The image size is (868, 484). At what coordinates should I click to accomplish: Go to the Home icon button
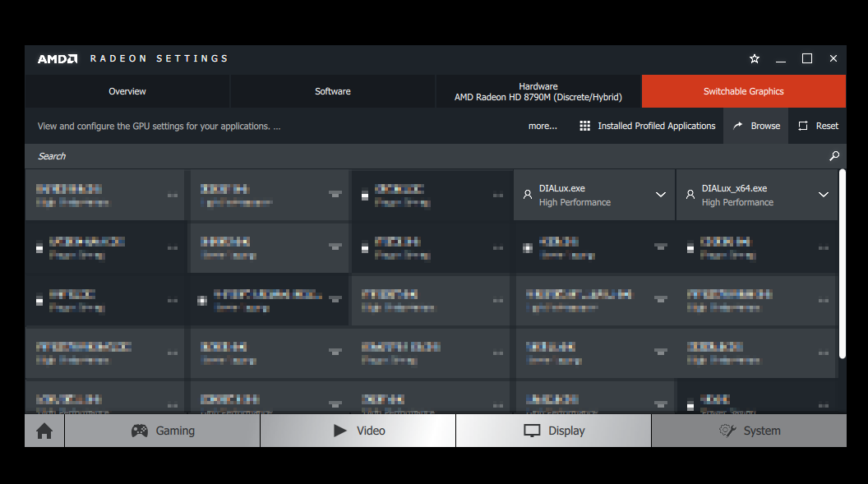[x=44, y=431]
